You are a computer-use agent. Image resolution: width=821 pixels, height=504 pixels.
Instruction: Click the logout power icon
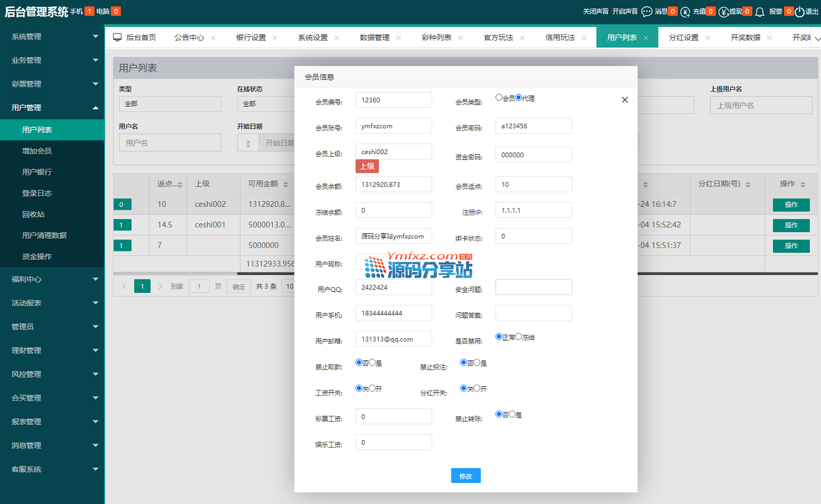pyautogui.click(x=800, y=11)
